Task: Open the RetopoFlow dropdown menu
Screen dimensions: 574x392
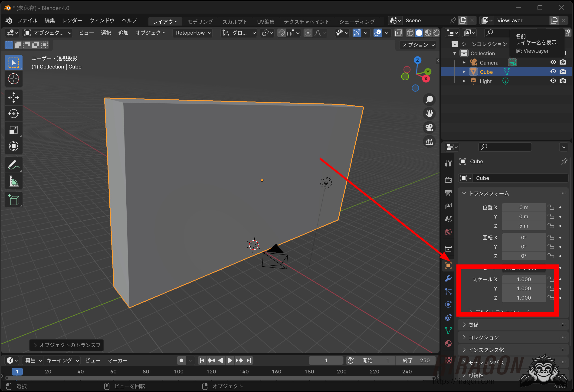Action: pos(193,33)
